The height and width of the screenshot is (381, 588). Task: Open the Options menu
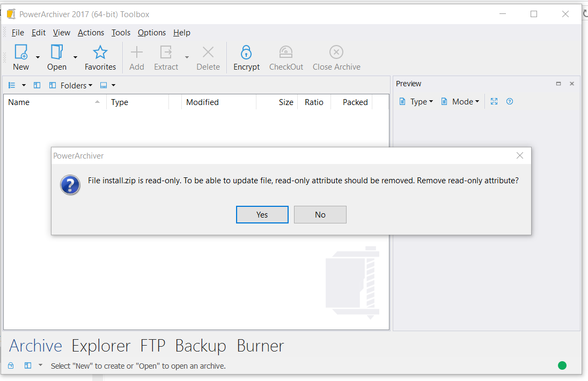[151, 33]
